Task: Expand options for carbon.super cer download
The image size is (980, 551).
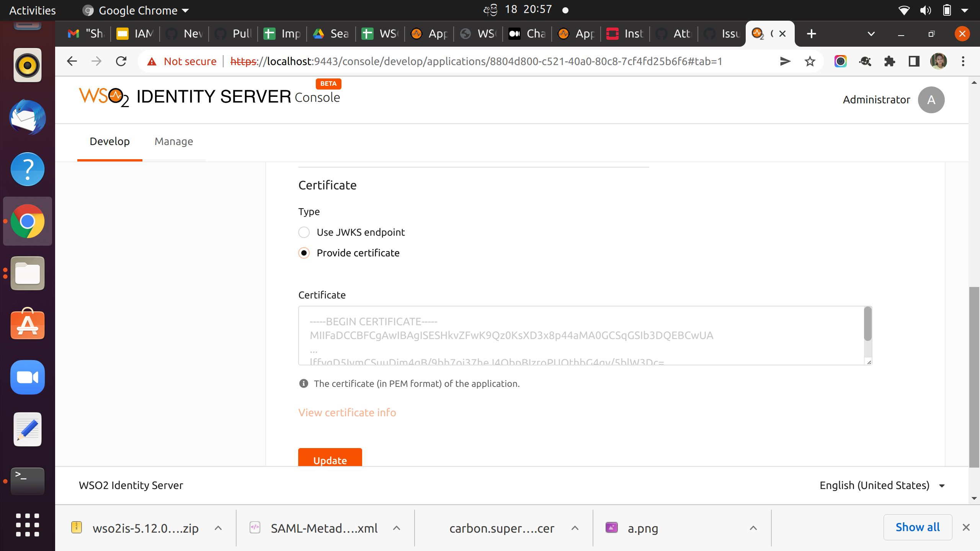Action: point(575,528)
